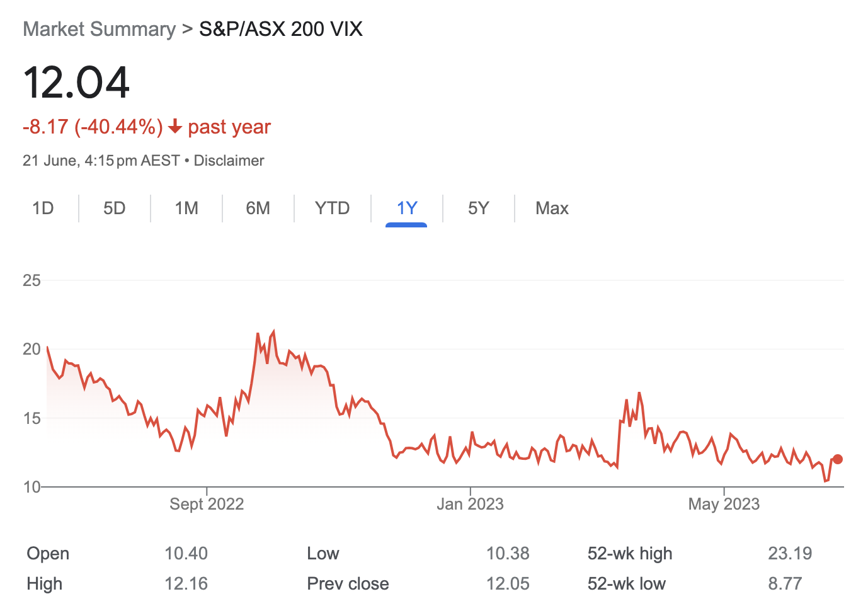Click the red down arrow icon
Image resolution: width=868 pixels, height=606 pixels.
point(175,127)
